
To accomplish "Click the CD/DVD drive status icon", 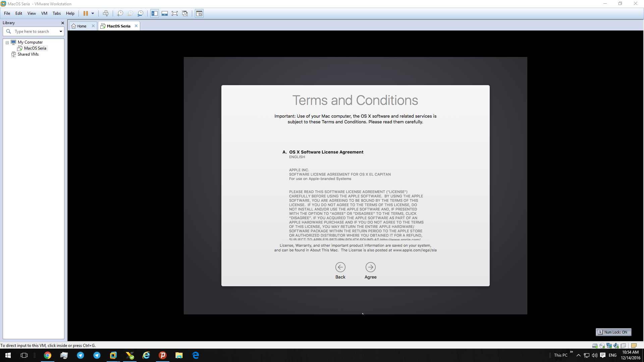I will [602, 346].
